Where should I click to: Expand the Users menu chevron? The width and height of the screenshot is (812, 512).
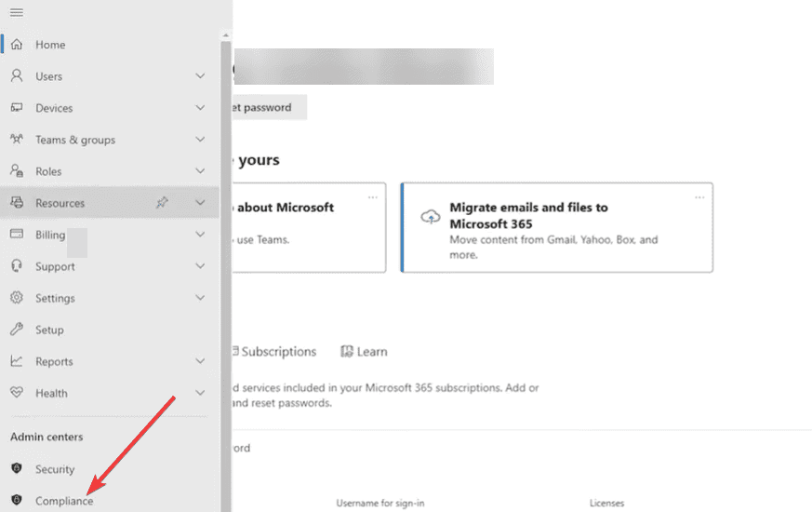tap(200, 76)
